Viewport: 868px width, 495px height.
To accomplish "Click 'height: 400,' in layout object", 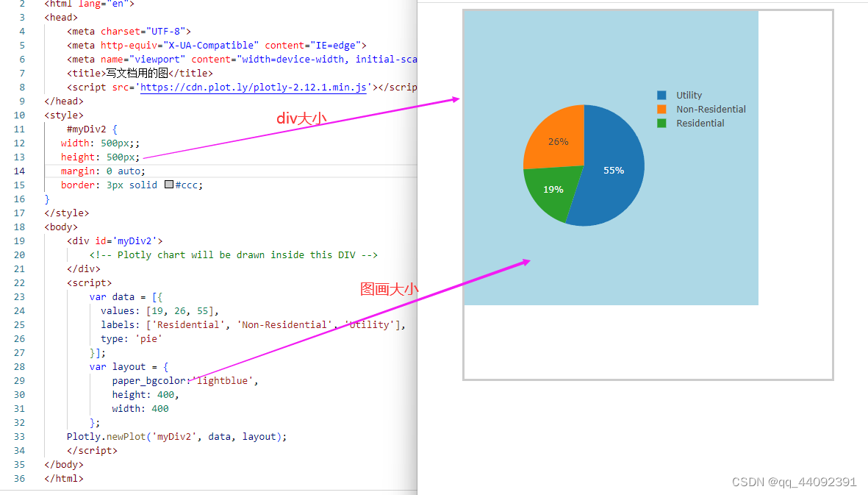I will [146, 394].
